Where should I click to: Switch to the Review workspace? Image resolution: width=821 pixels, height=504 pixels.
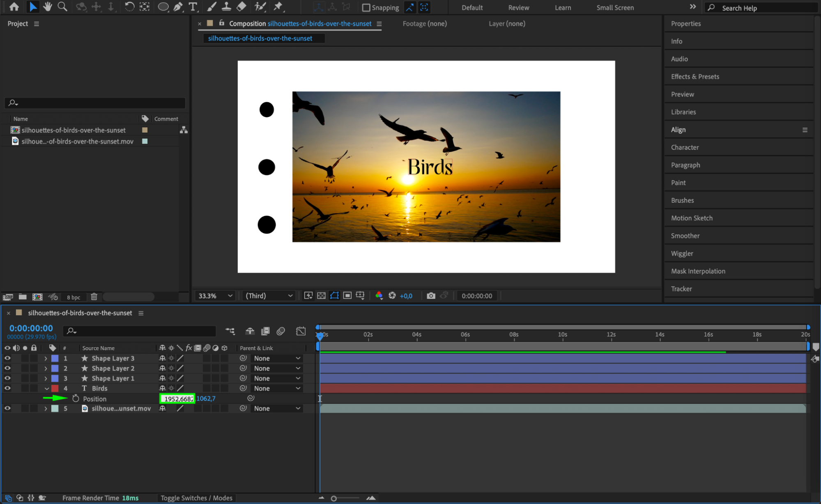(x=518, y=7)
